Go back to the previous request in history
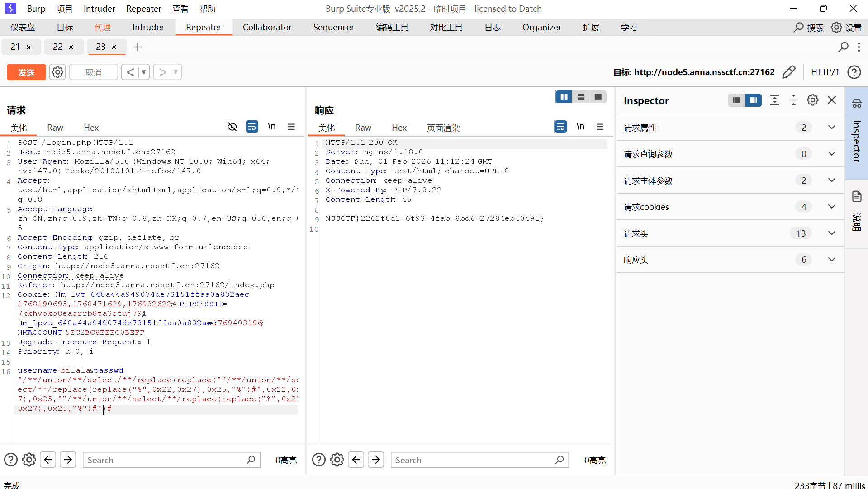The image size is (868, 489). [x=130, y=72]
